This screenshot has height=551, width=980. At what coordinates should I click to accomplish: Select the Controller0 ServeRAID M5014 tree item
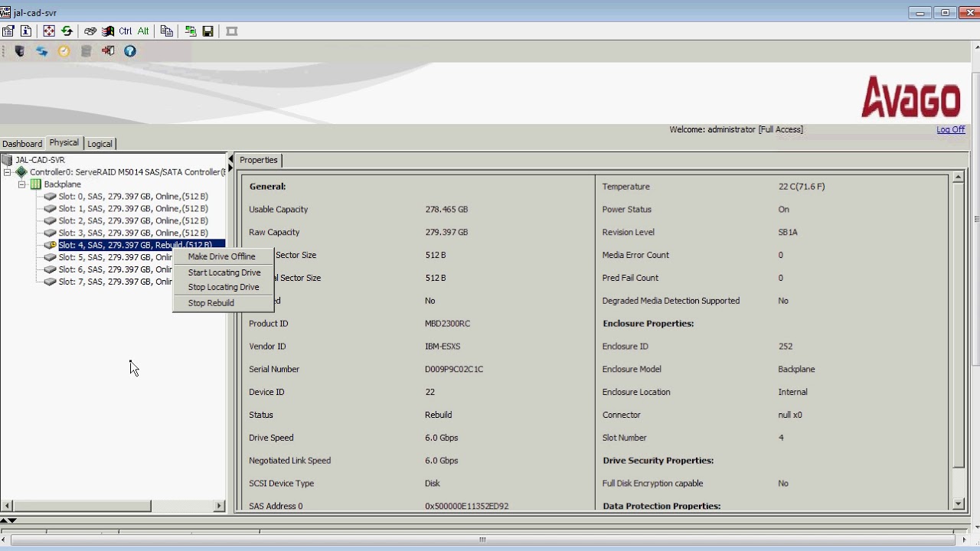(127, 172)
